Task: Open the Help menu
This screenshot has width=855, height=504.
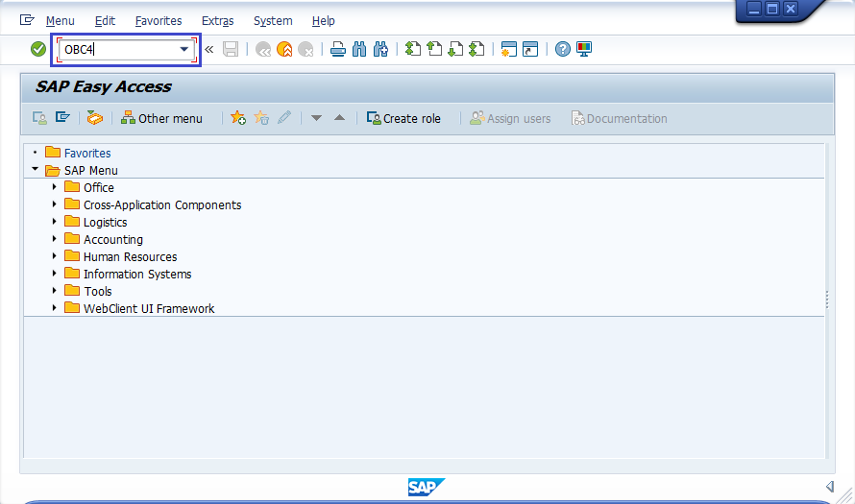Action: [x=324, y=21]
